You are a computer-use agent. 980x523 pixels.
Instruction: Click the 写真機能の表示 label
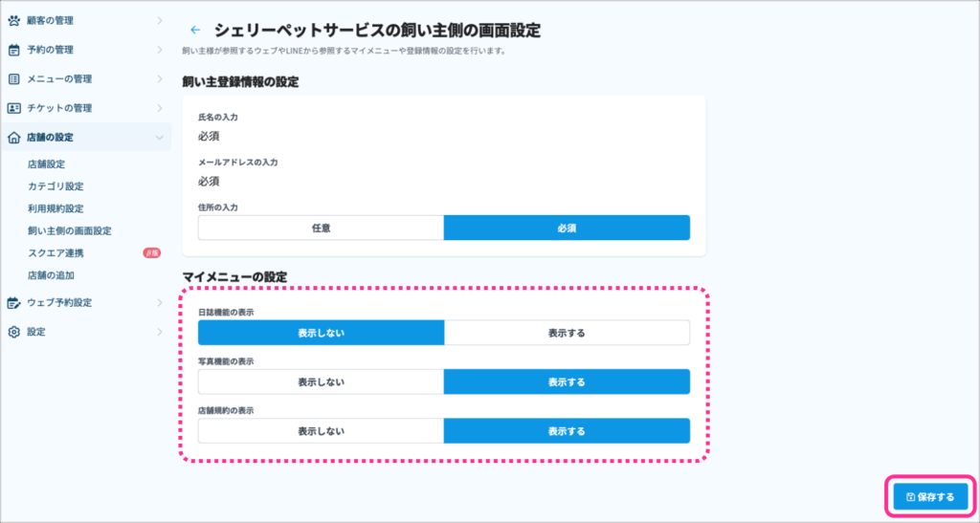[226, 361]
